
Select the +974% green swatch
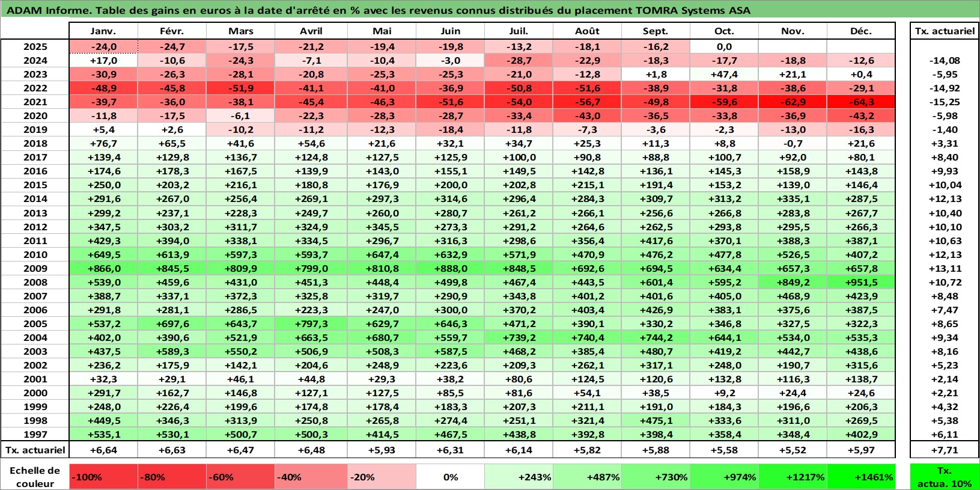[724, 477]
